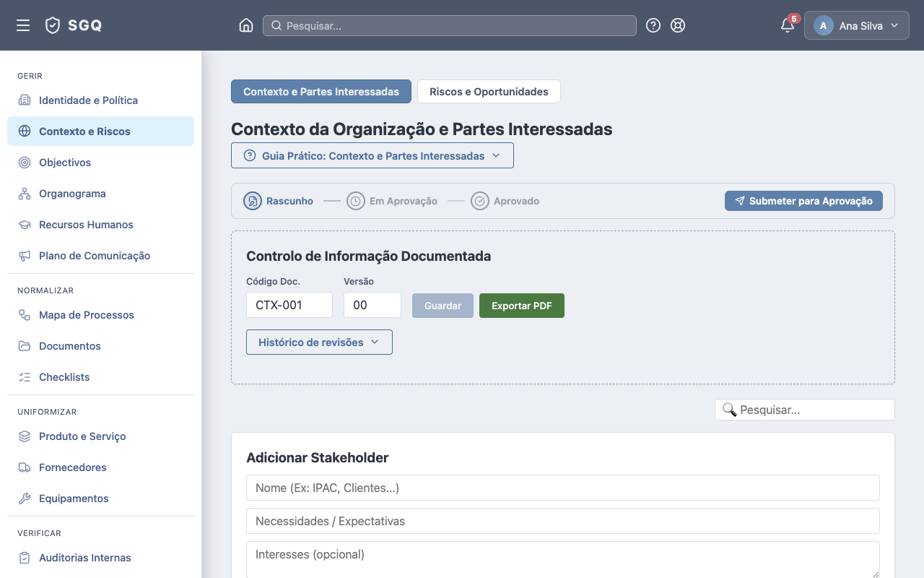This screenshot has width=924, height=578.
Task: Click the Código Doc. field CTX-001
Action: coord(289,305)
